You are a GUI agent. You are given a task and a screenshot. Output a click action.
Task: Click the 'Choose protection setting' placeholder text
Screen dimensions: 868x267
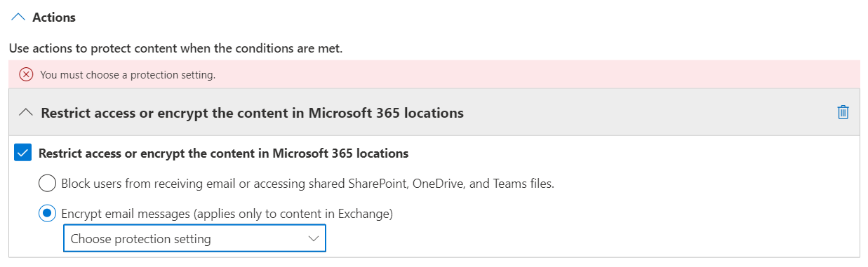click(x=141, y=239)
